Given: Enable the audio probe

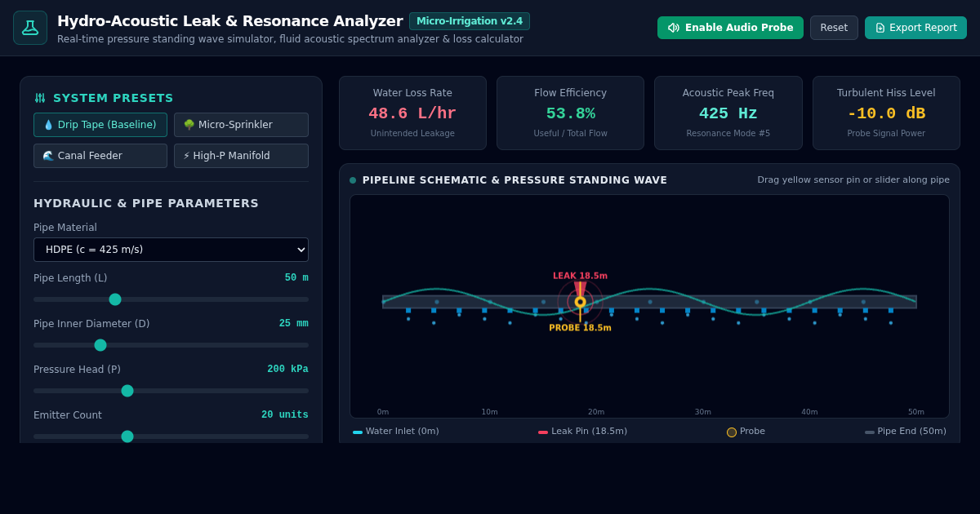Looking at the screenshot, I should (x=730, y=28).
